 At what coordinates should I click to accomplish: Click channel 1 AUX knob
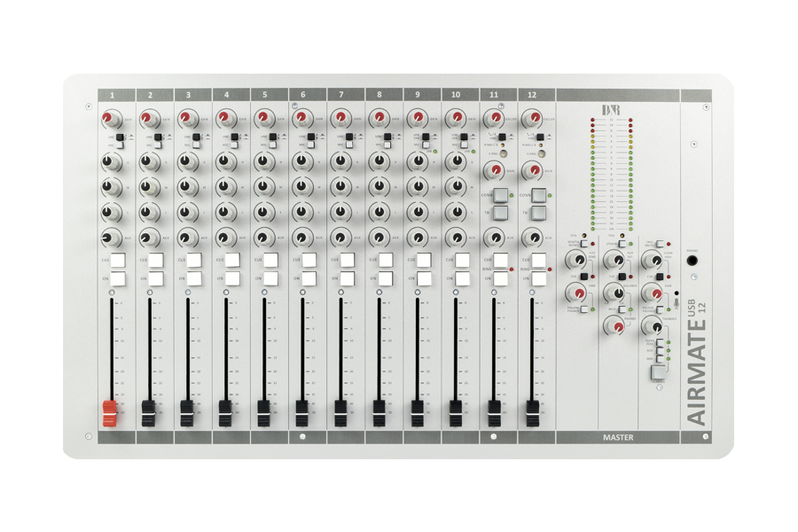(x=109, y=238)
